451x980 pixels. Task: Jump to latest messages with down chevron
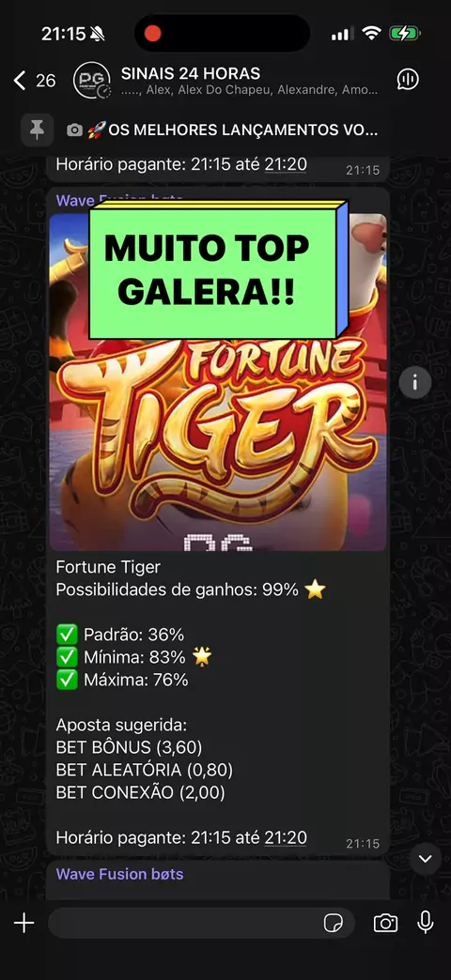point(426,859)
